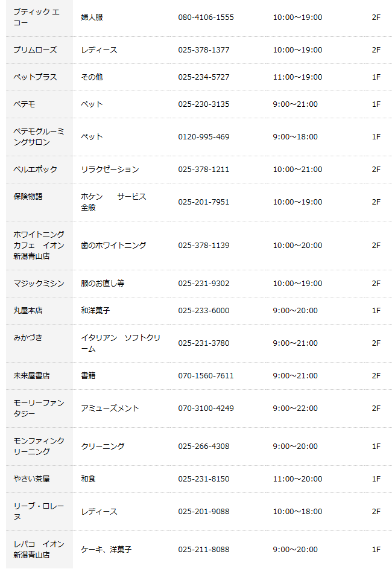392x569 pixels.
Task: Click the ペテモ store name
Action: pos(24,104)
